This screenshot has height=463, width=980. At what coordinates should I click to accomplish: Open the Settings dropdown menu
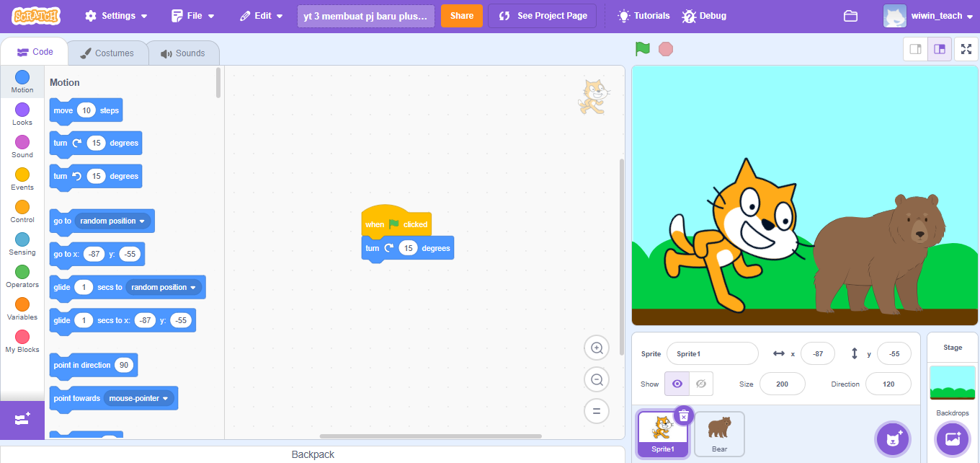point(116,16)
